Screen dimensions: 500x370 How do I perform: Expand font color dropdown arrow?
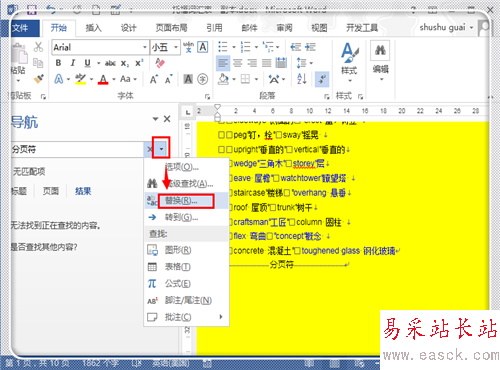click(114, 79)
